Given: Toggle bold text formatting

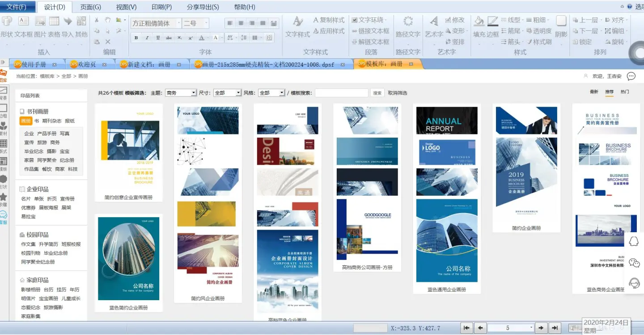Looking at the screenshot, I should click(136, 38).
